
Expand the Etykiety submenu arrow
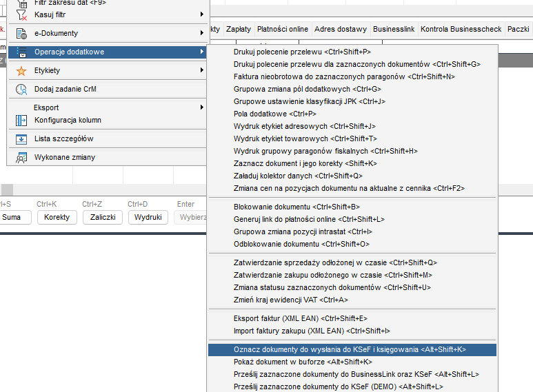(x=202, y=70)
